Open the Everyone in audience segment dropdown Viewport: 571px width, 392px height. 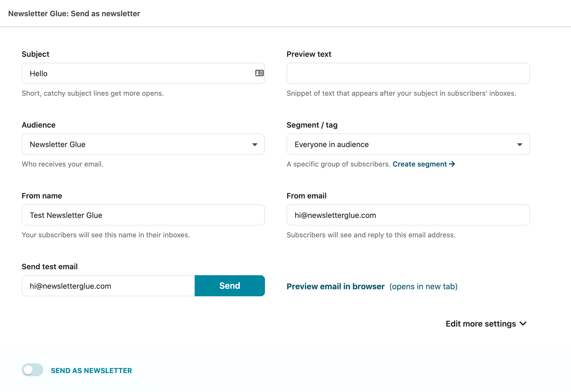[408, 144]
